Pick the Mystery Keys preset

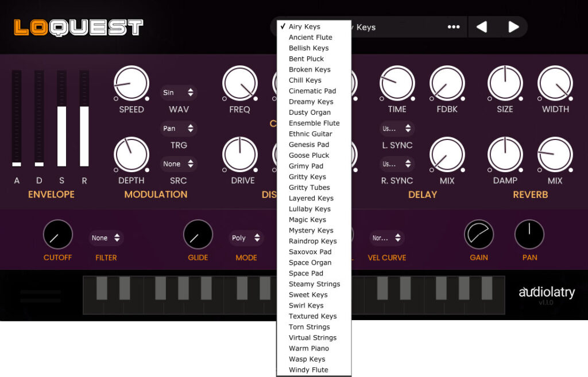coord(314,231)
